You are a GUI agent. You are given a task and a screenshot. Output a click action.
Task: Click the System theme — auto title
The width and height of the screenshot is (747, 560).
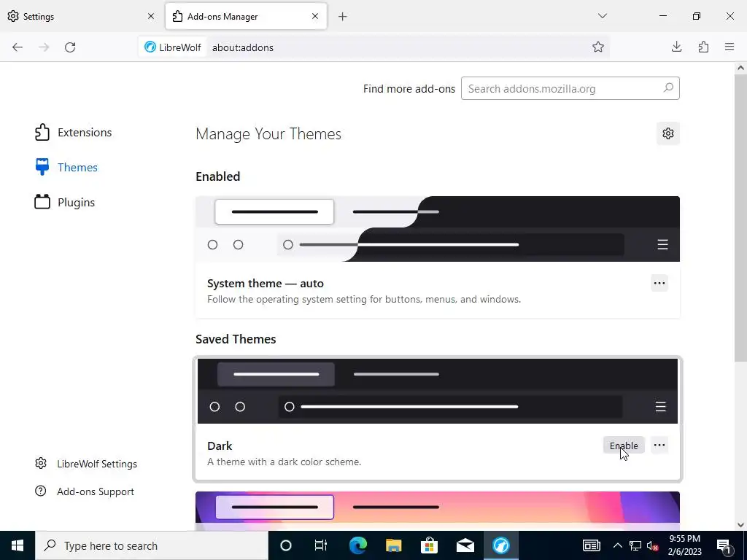pos(266,284)
